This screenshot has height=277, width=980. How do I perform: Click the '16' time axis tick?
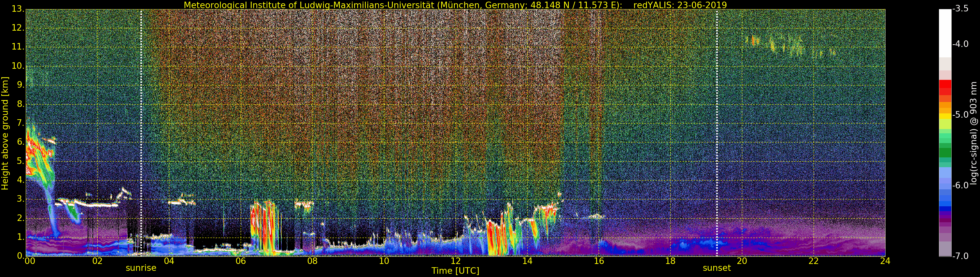[599, 261]
